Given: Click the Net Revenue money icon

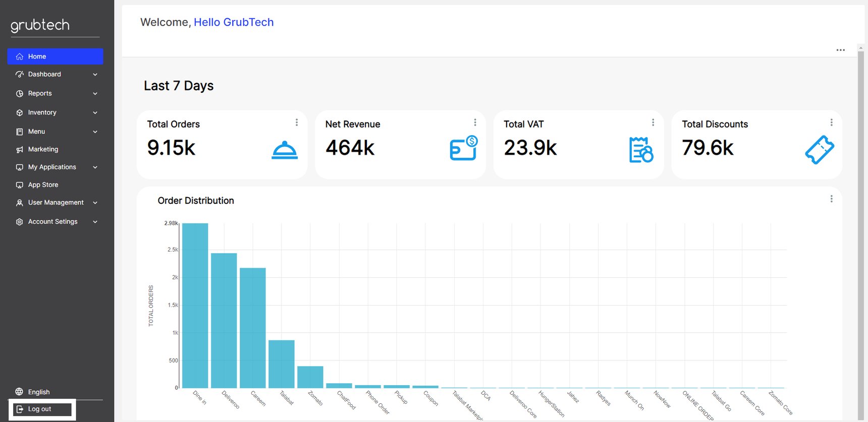Looking at the screenshot, I should (464, 148).
